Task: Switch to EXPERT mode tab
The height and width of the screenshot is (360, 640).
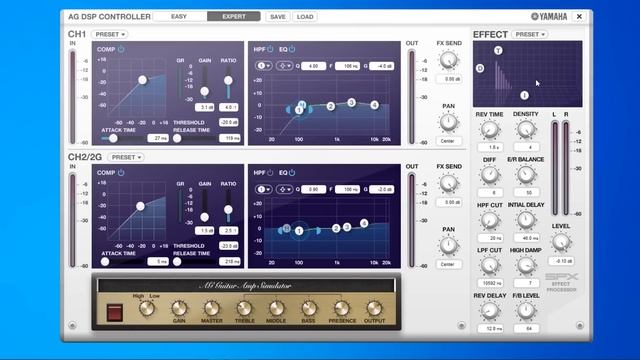Action: 234,17
